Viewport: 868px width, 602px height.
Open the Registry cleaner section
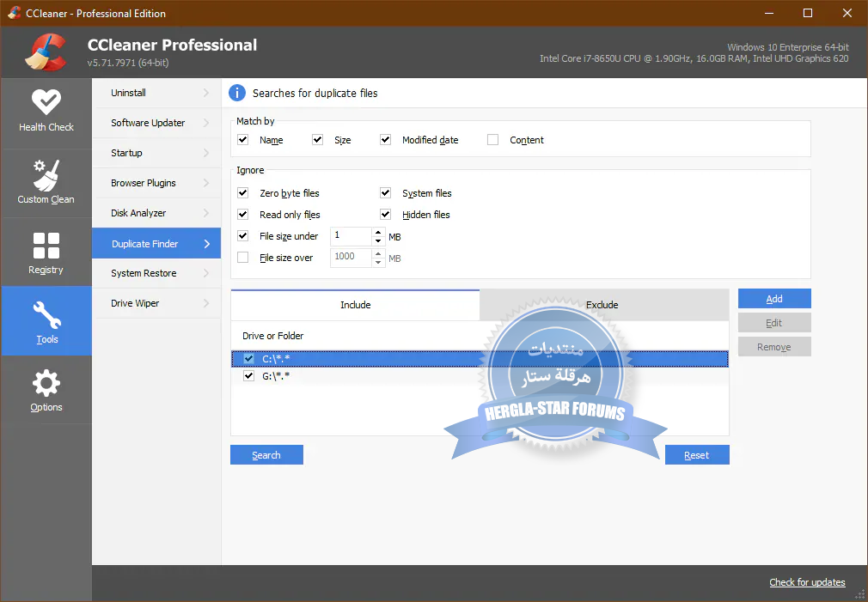[x=46, y=252]
